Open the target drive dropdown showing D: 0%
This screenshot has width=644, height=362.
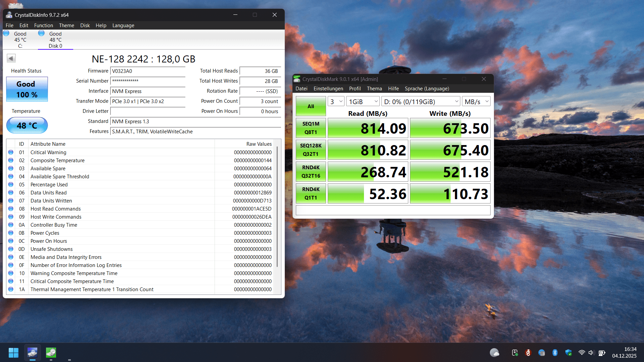[421, 101]
